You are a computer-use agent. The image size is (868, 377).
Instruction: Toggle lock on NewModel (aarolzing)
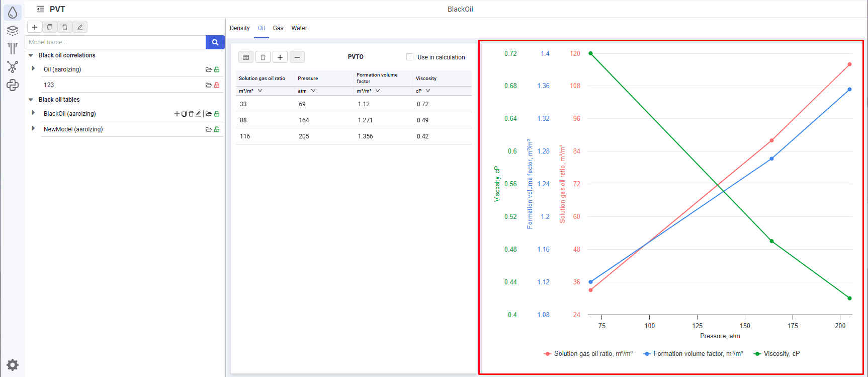217,129
